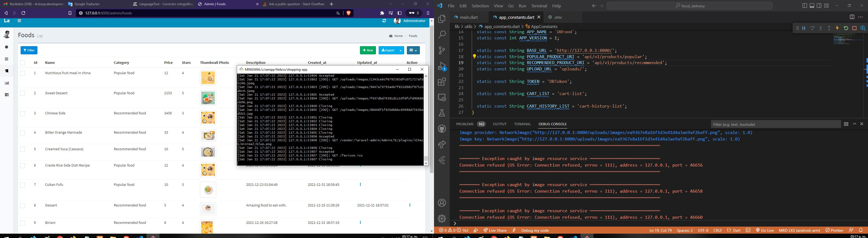The height and width of the screenshot is (238, 868).
Task: Reload the browser page
Action: [24, 13]
